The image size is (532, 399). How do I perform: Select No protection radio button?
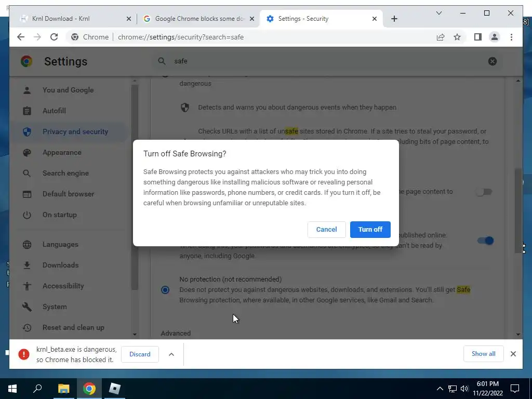click(165, 290)
